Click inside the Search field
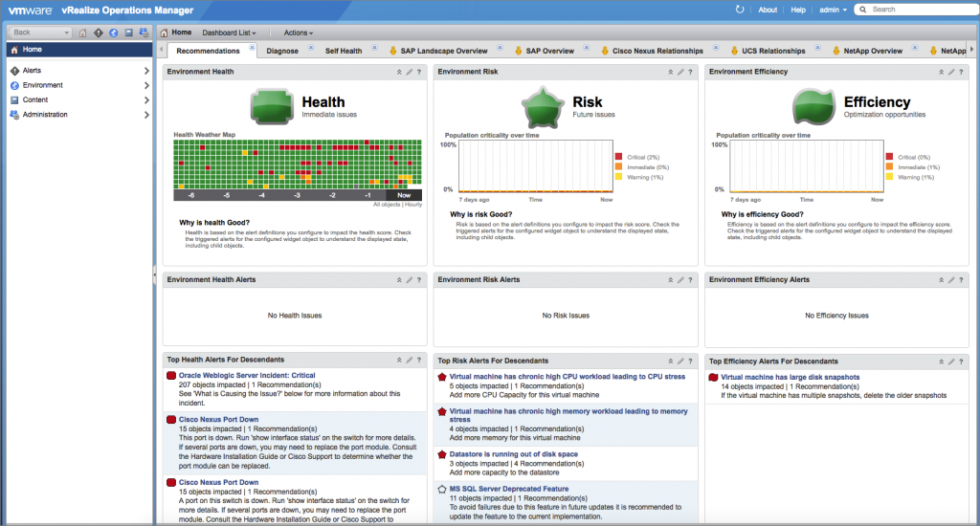The width and height of the screenshot is (980, 526). 919,10
